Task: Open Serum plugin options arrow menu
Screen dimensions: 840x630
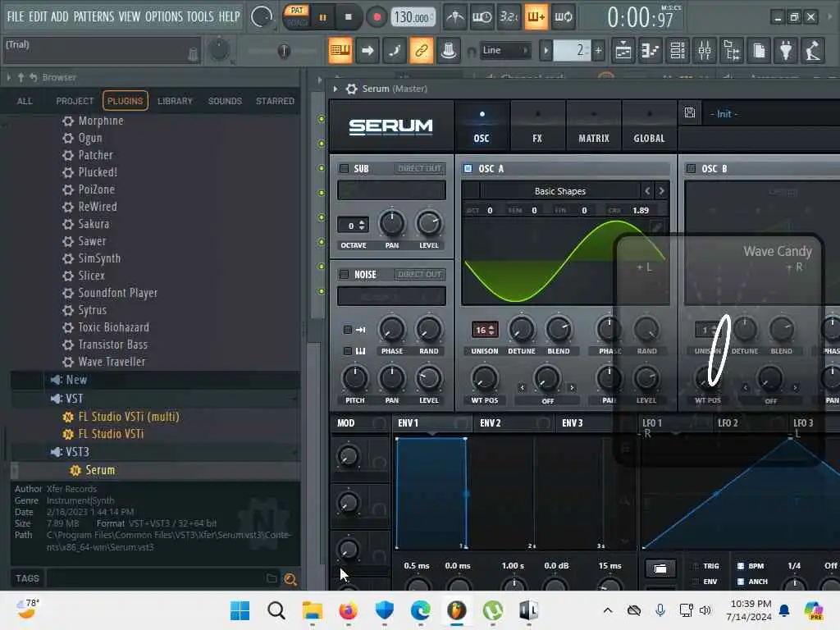Action: 336,89
